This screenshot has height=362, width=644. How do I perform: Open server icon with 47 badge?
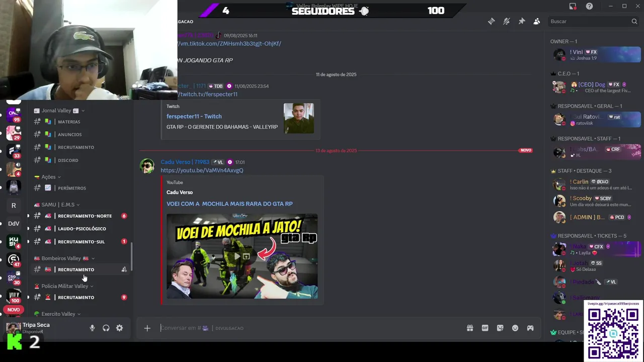coord(14,260)
